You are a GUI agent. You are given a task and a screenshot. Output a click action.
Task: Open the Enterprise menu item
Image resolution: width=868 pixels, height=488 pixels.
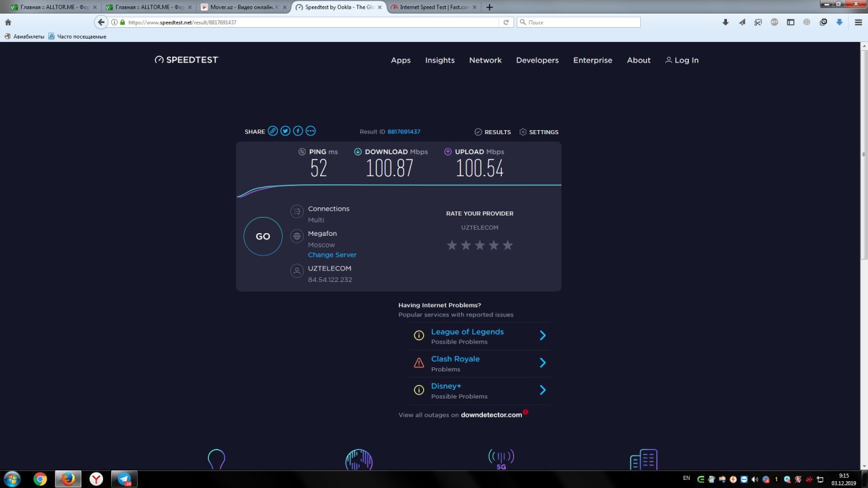(593, 60)
